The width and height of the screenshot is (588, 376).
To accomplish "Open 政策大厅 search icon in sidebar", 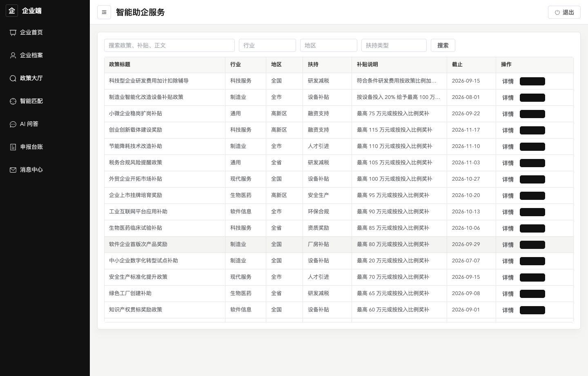I will (13, 78).
